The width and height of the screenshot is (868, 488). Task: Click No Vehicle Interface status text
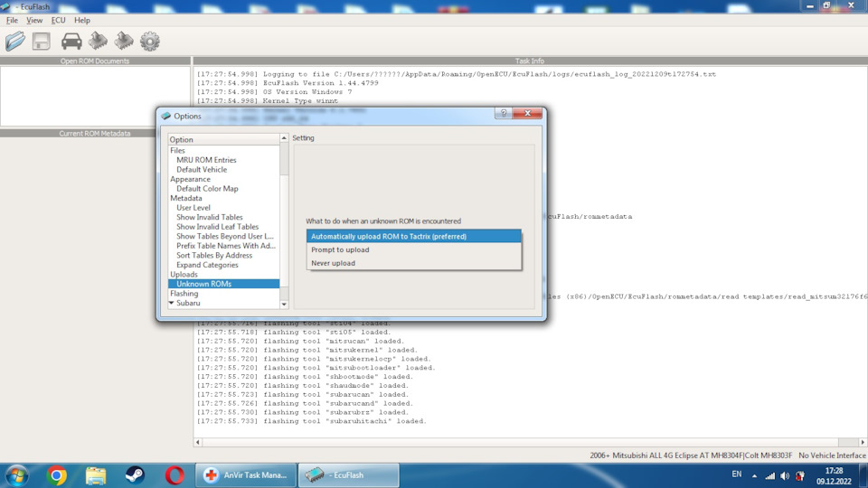coord(832,455)
